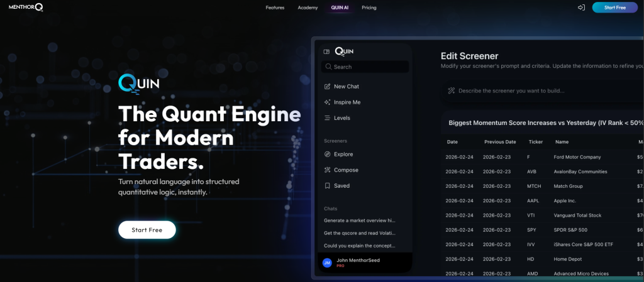Click ticker AVB in the table
This screenshot has height=282, width=644.
tap(531, 171)
